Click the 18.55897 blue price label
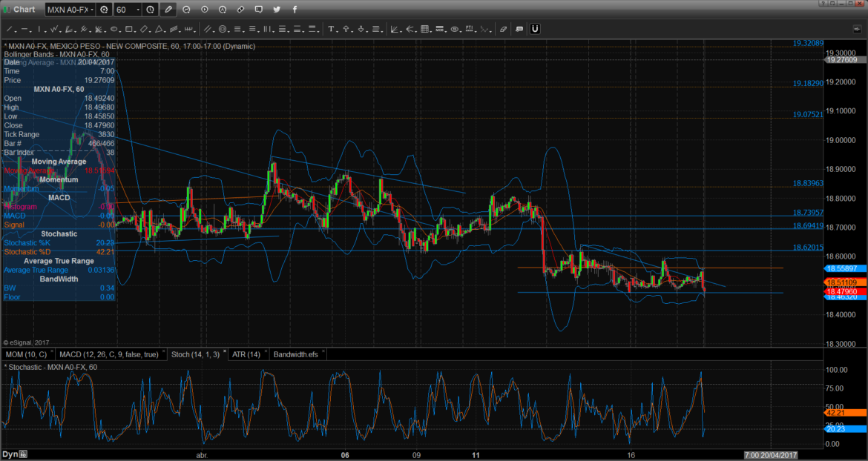The width and height of the screenshot is (868, 461). coord(846,268)
